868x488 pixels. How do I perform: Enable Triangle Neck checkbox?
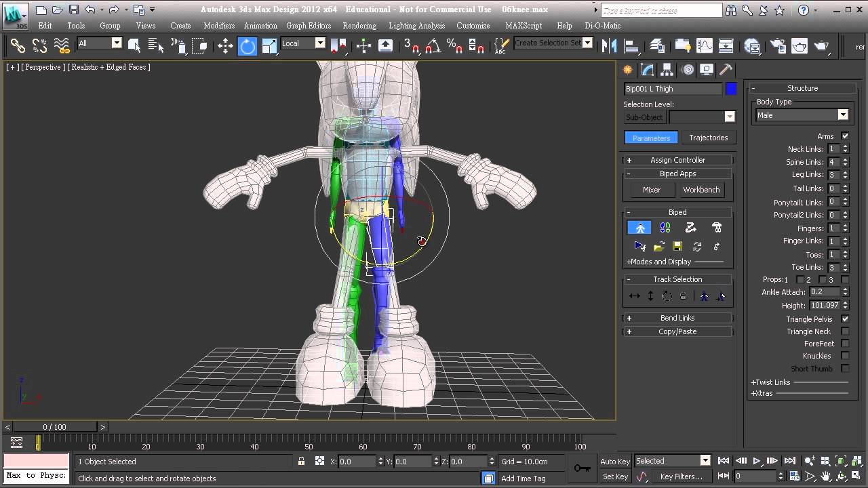point(845,331)
